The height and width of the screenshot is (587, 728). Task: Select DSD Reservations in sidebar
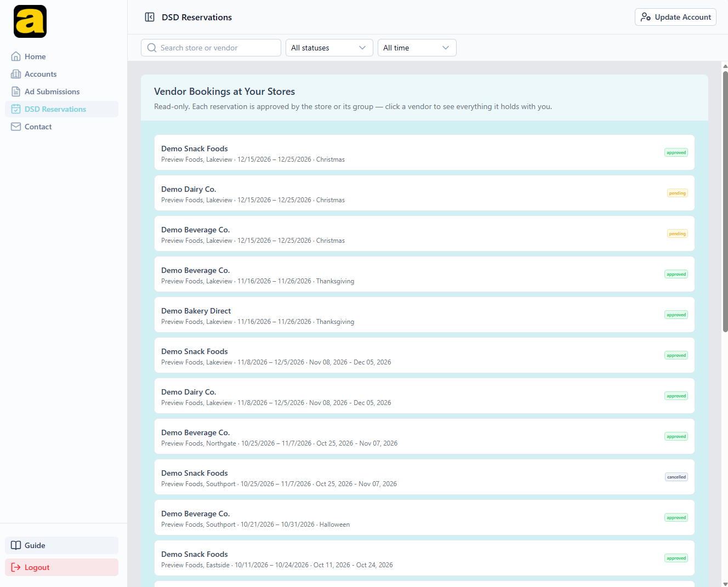(61, 109)
